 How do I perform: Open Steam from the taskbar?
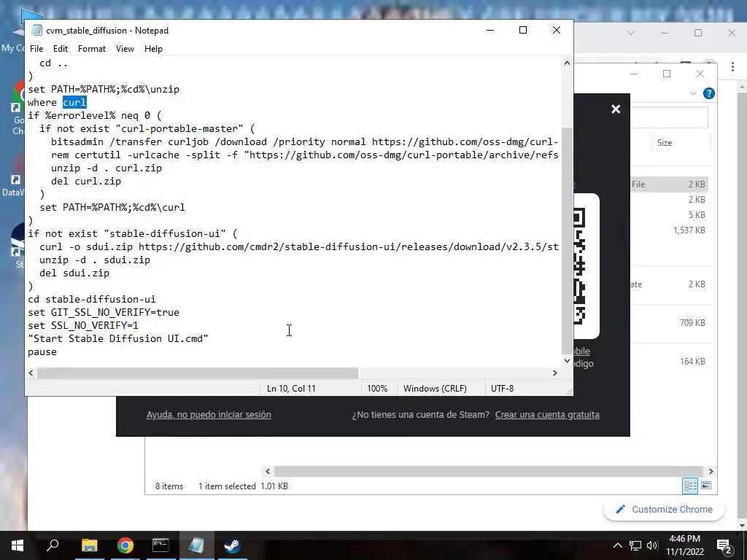pyautogui.click(x=233, y=545)
